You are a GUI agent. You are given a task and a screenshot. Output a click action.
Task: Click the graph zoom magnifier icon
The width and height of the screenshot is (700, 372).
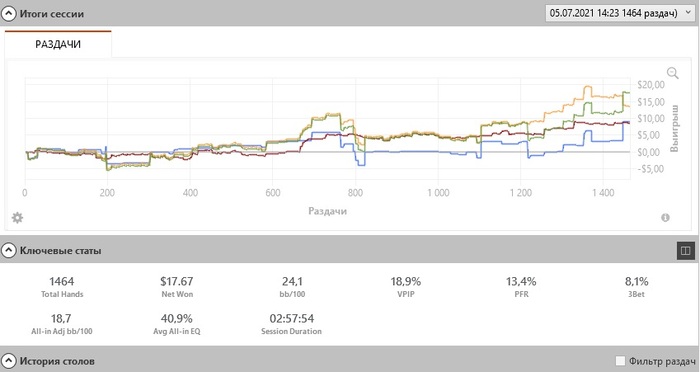point(672,73)
